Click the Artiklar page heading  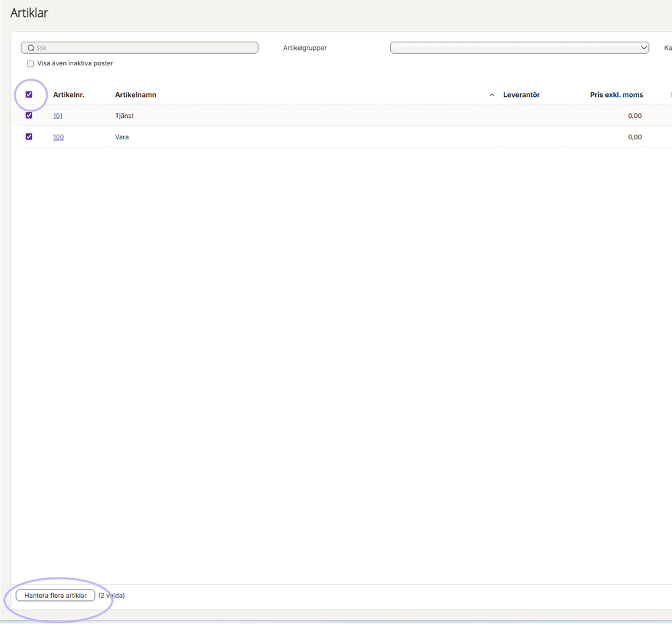pyautogui.click(x=29, y=13)
